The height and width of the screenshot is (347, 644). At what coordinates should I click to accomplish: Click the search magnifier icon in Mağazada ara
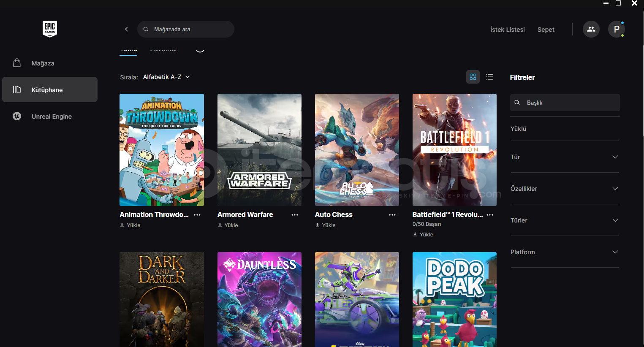point(146,29)
